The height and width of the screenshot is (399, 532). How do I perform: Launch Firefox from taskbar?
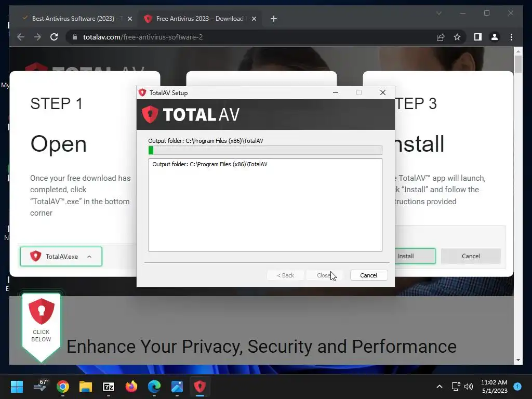[x=131, y=387]
